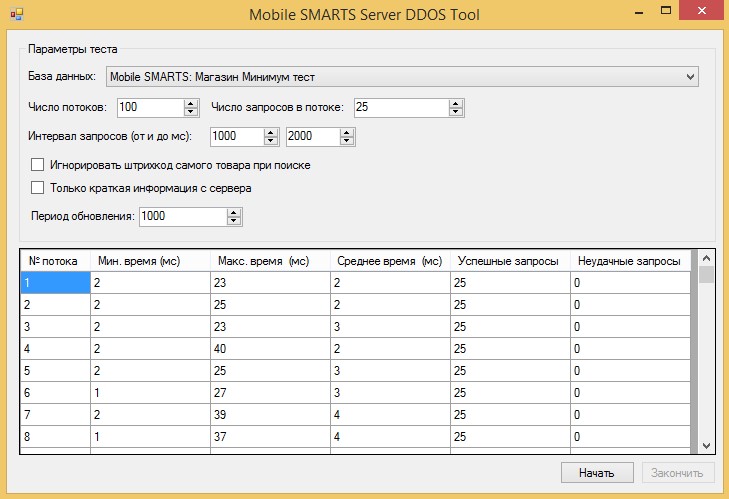Viewport: 729px width, 499px height.
Task: Click the application icon in the title bar
Action: click(x=17, y=14)
